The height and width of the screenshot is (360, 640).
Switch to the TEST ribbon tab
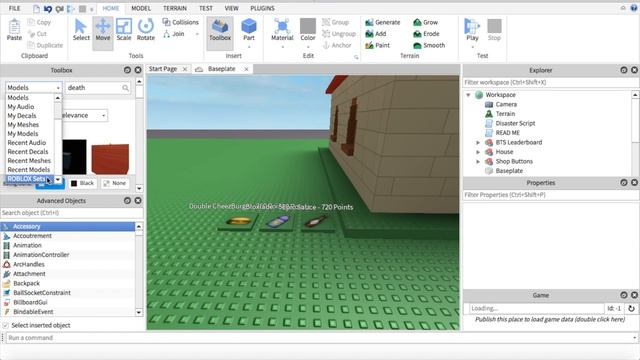click(x=206, y=8)
